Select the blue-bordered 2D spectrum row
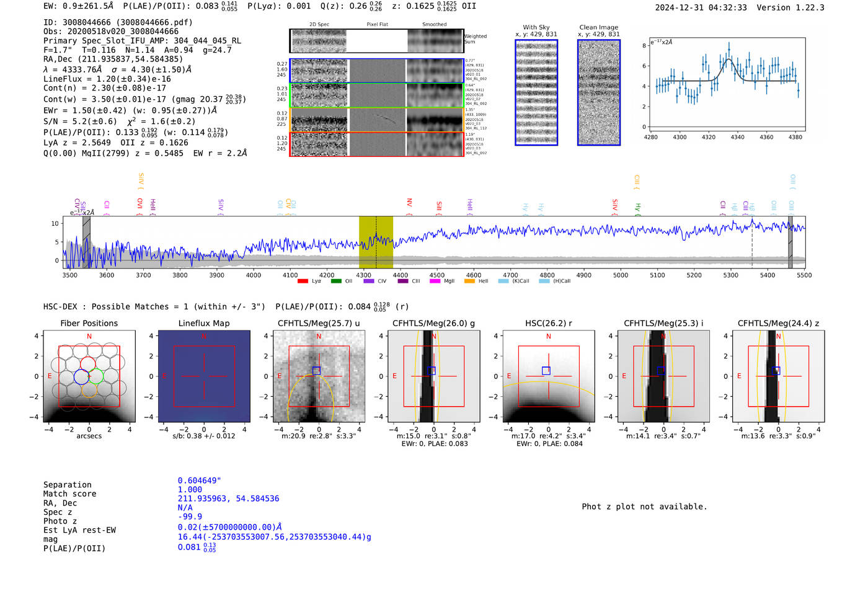The width and height of the screenshot is (868, 591). [377, 71]
